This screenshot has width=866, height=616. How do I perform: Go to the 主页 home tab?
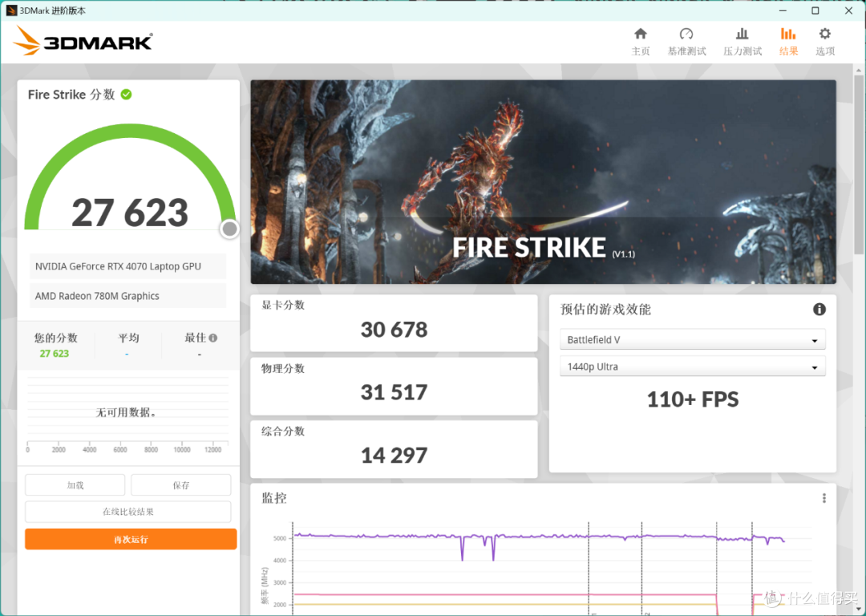tap(640, 42)
